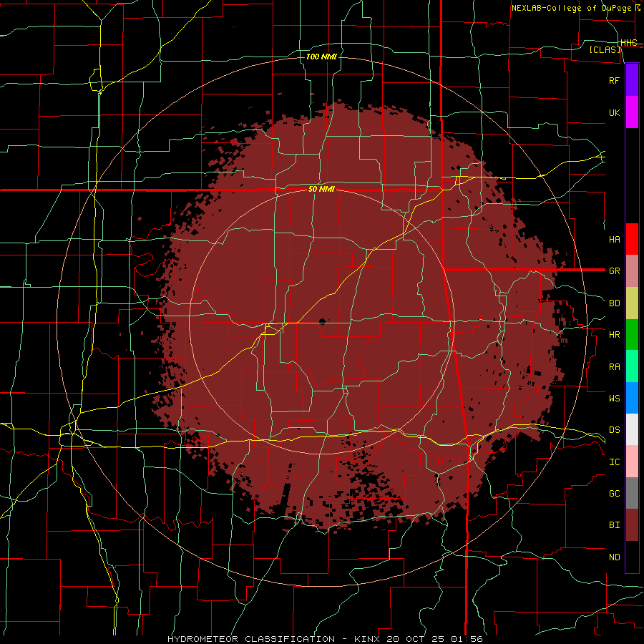Click the ND legend label

click(x=614, y=557)
